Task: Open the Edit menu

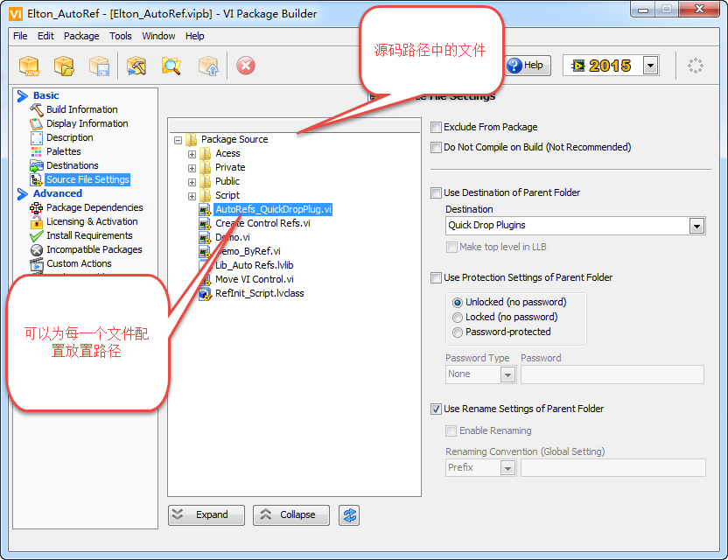Action: point(45,36)
